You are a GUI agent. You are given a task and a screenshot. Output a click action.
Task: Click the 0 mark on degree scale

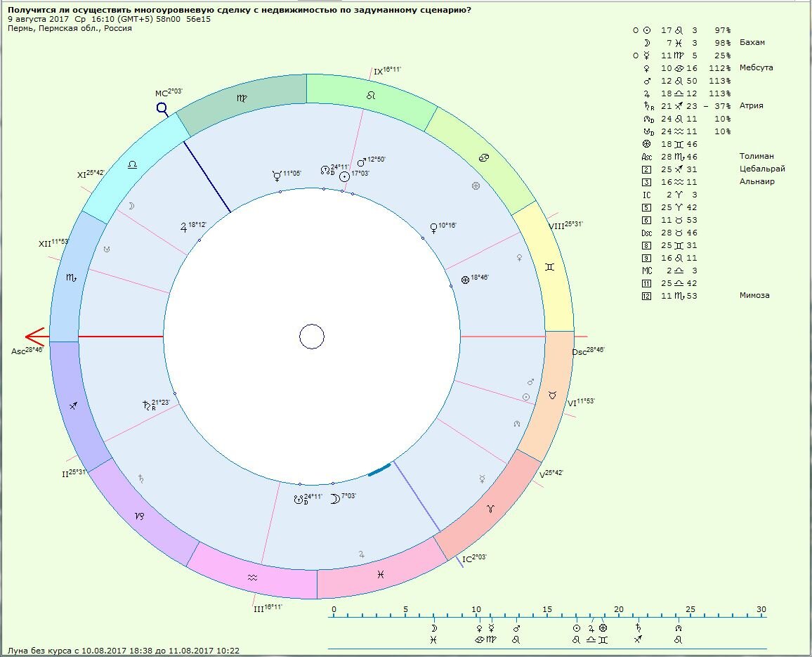pyautogui.click(x=334, y=609)
